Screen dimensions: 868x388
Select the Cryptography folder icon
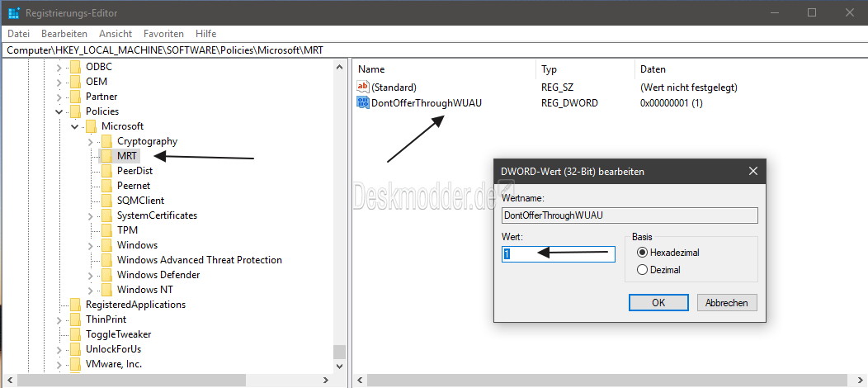click(x=106, y=141)
